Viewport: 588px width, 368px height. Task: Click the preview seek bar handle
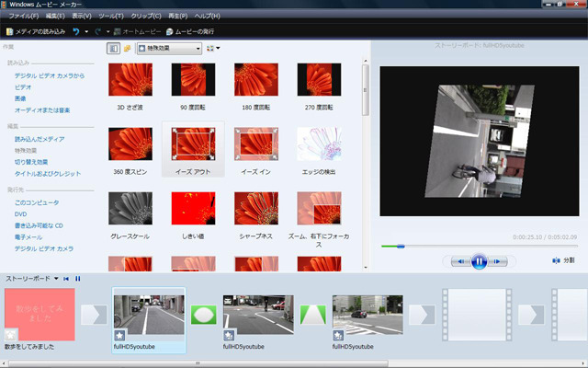401,247
